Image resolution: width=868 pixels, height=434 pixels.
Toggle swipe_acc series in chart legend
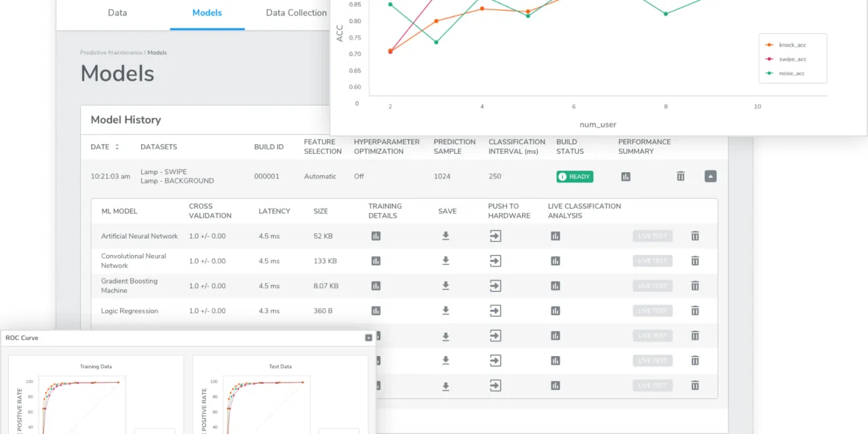coord(786,59)
